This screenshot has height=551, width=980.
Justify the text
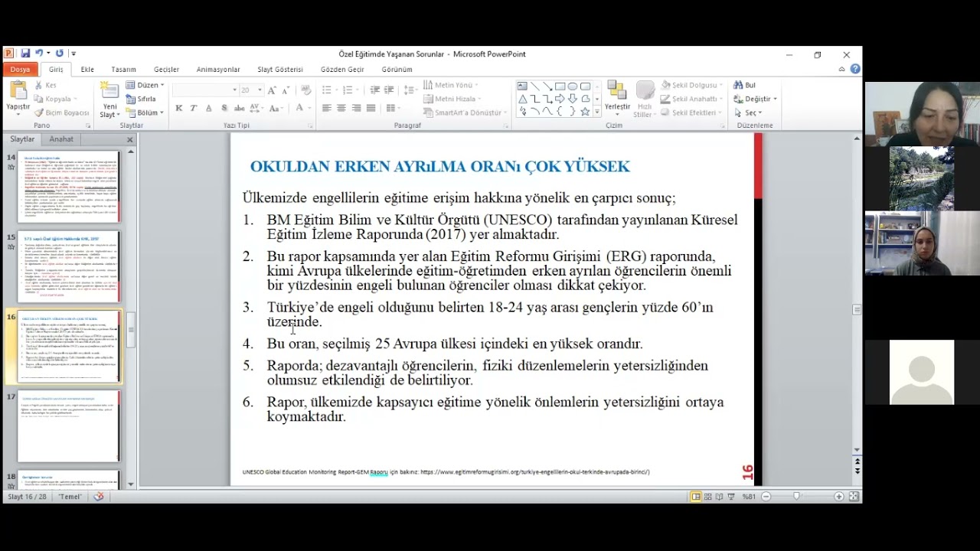click(371, 108)
